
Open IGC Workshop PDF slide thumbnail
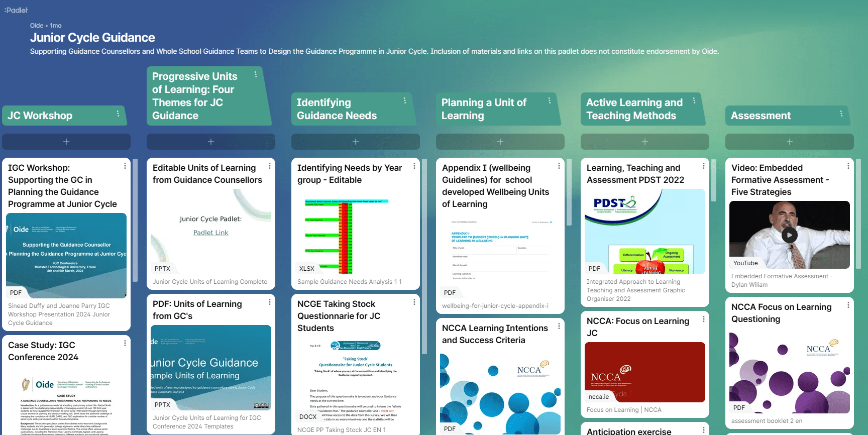pyautogui.click(x=66, y=256)
